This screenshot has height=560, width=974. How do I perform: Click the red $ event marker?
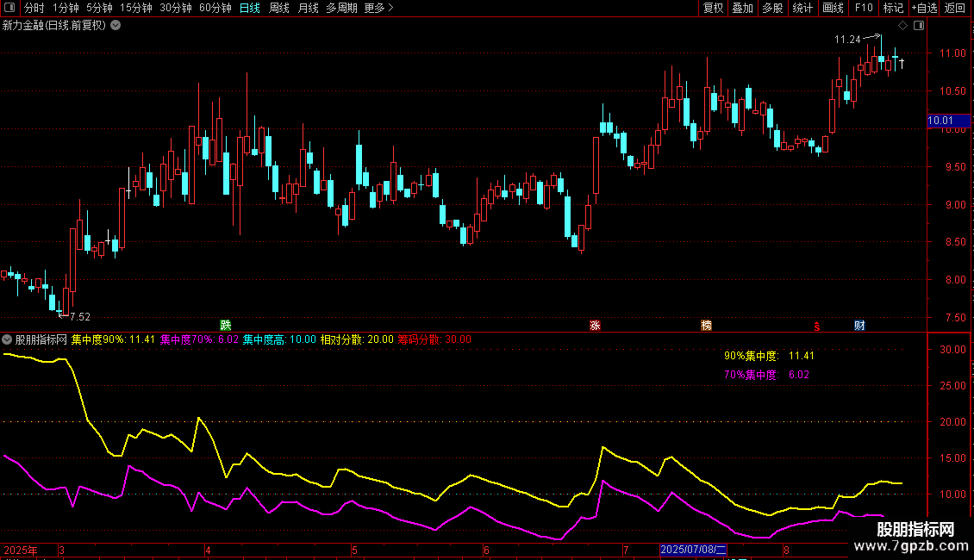(x=817, y=327)
